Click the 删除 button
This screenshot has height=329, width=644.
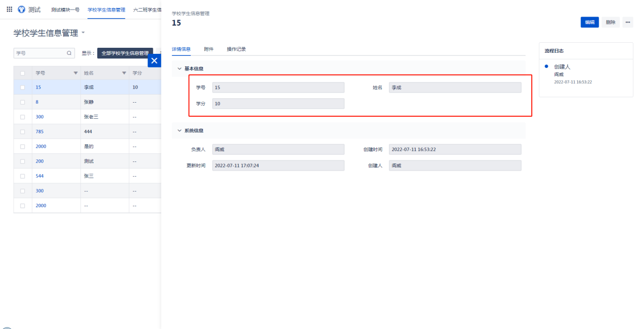[x=610, y=22]
